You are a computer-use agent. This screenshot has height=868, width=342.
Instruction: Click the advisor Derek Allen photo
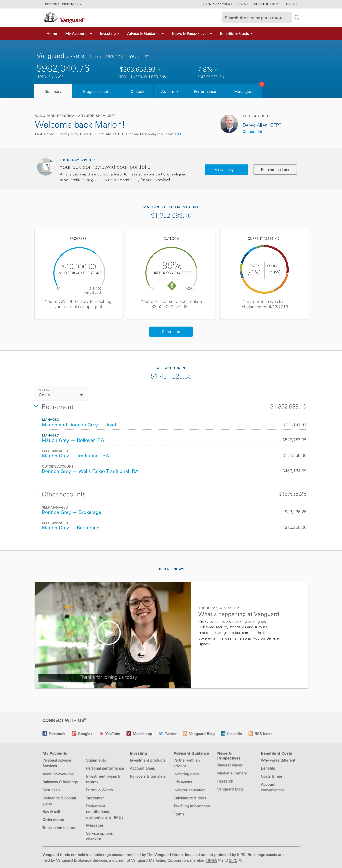click(x=229, y=124)
